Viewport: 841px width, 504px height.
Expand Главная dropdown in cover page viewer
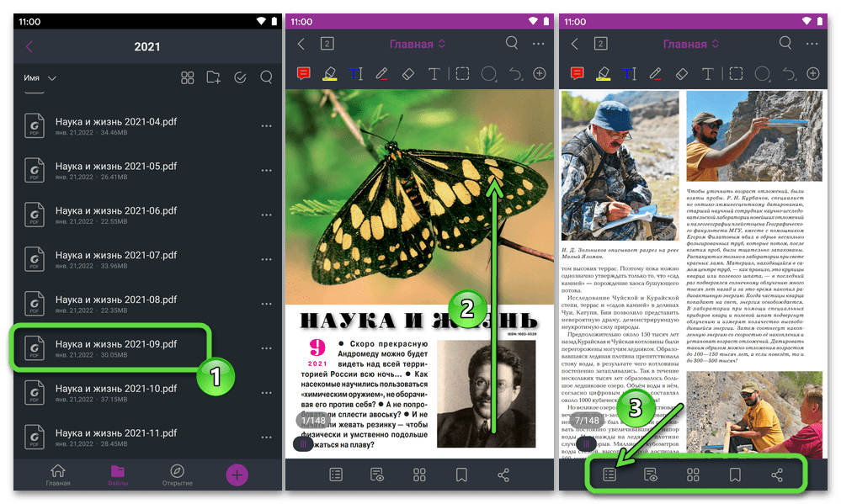tap(418, 44)
